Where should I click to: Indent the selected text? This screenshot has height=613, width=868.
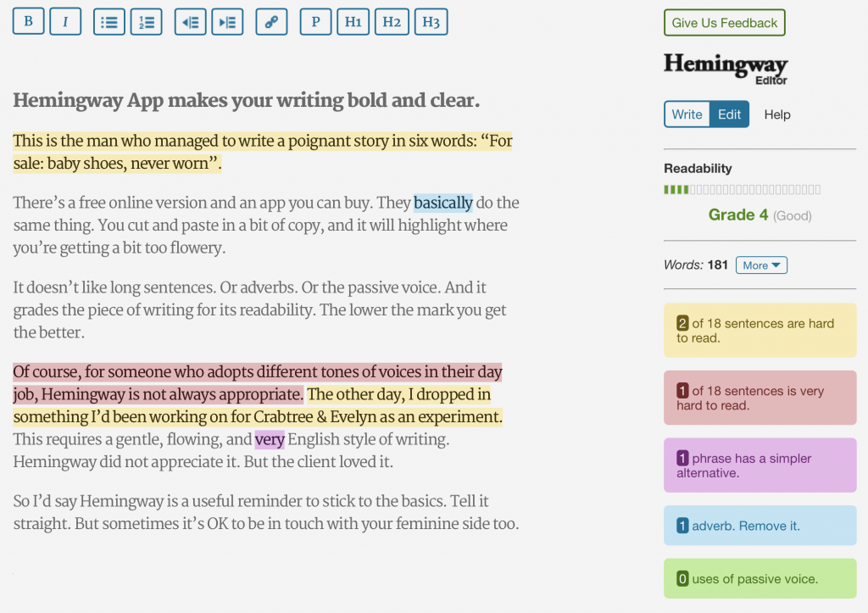[227, 22]
